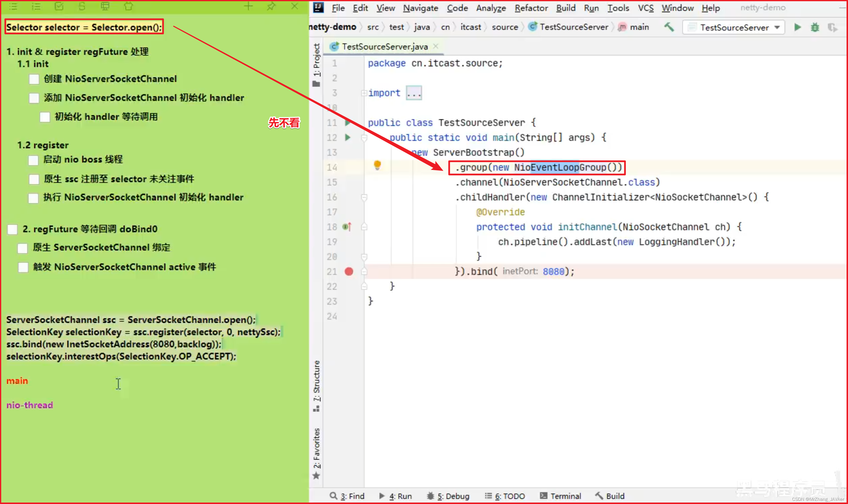Check '原生 ServerSocketChannel 绑定' checkbox

pos(22,248)
